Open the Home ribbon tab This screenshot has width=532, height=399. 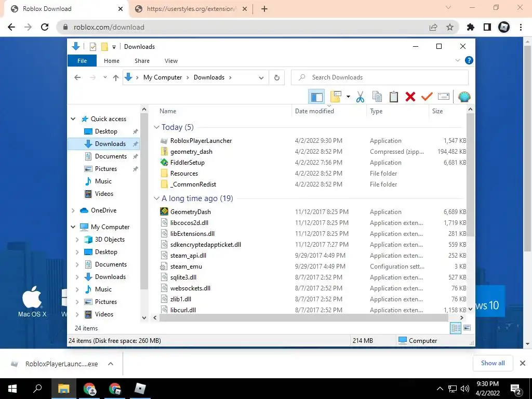tap(112, 61)
